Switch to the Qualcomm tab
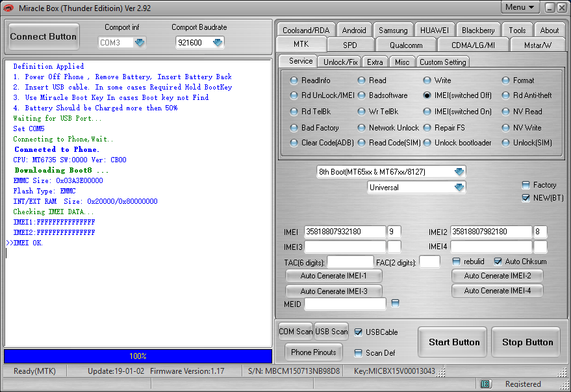Screen dimensions: 571x392 click(x=406, y=45)
